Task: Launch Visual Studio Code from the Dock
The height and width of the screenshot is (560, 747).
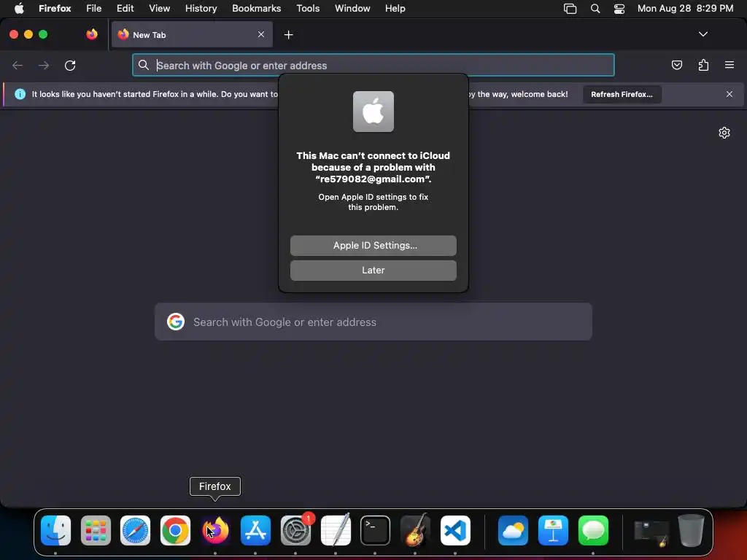Action: coord(455,530)
